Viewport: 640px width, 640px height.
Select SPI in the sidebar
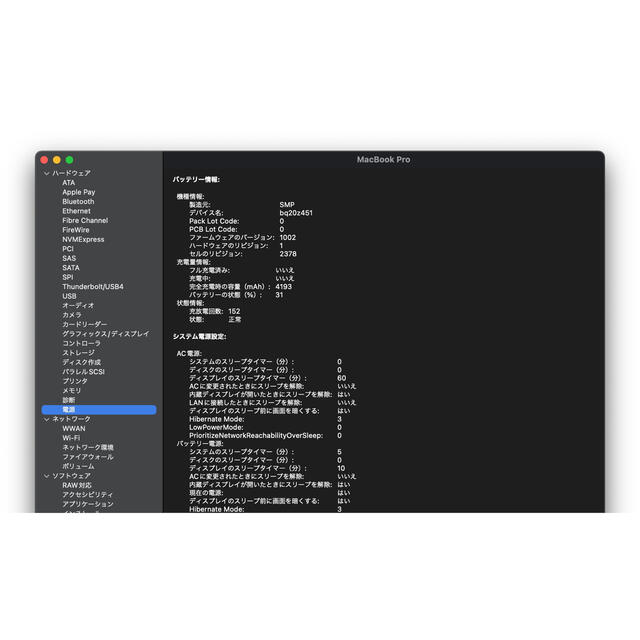click(x=68, y=277)
